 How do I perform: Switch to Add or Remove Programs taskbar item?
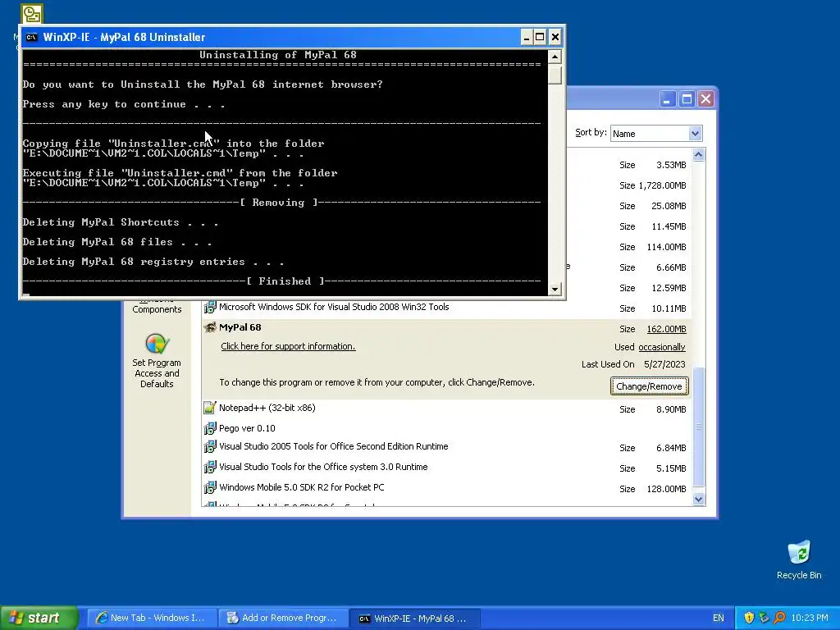(283, 618)
